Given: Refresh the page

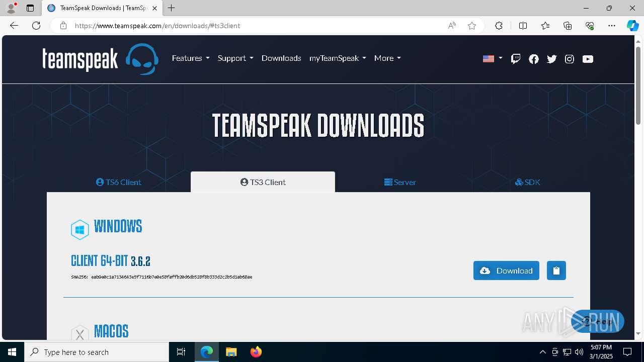Looking at the screenshot, I should click(36, 26).
